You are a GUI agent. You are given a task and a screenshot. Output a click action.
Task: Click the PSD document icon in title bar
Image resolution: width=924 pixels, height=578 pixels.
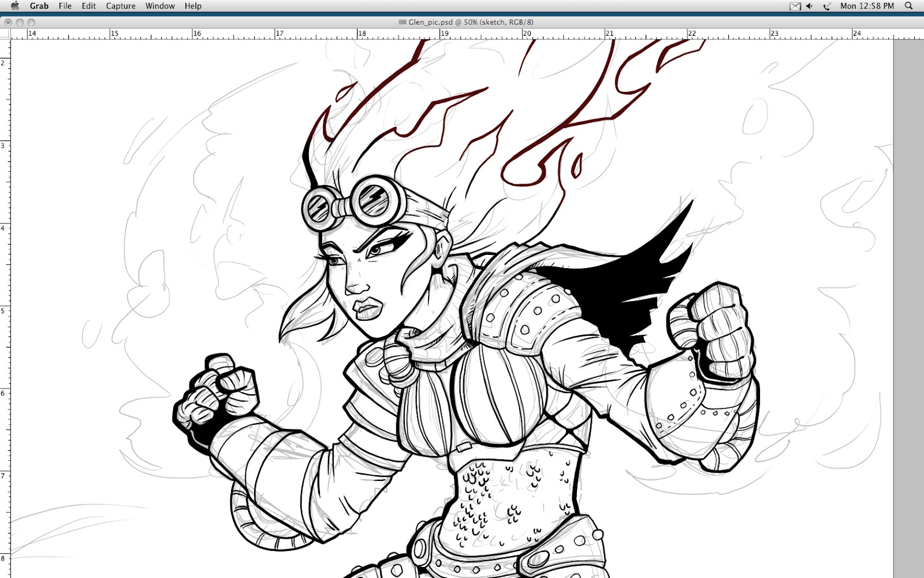[x=403, y=22]
